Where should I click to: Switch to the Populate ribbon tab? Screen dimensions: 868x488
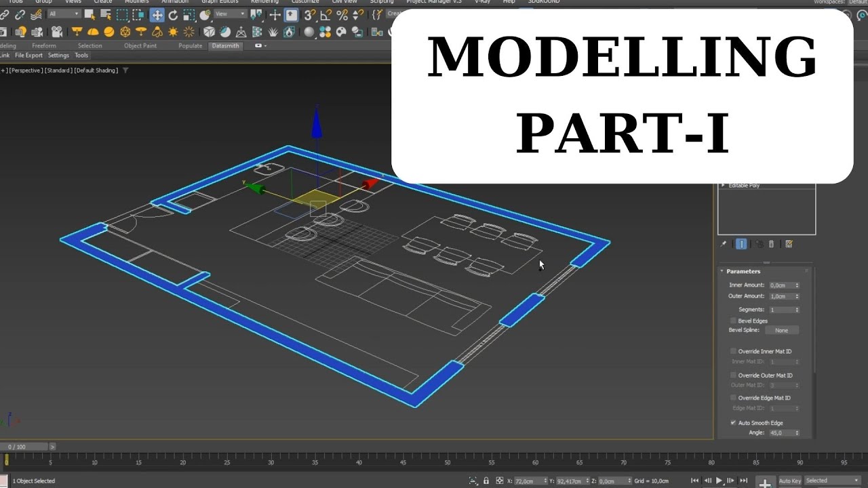pos(190,46)
